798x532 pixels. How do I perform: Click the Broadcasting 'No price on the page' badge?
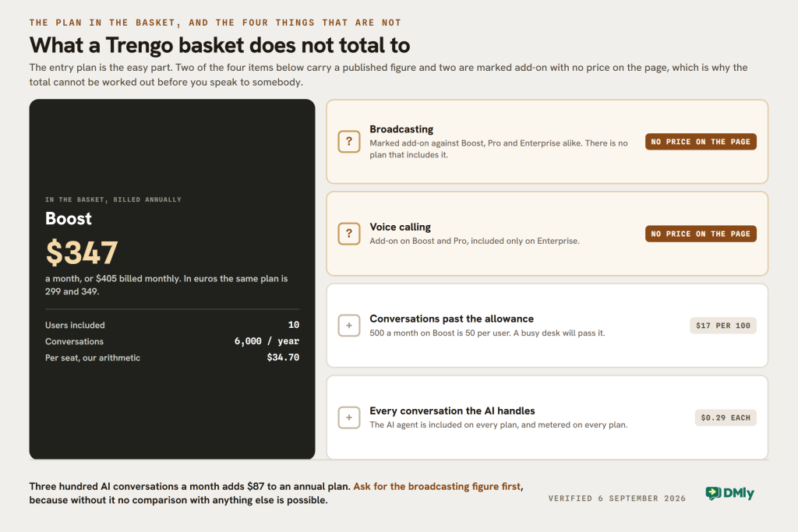point(701,142)
